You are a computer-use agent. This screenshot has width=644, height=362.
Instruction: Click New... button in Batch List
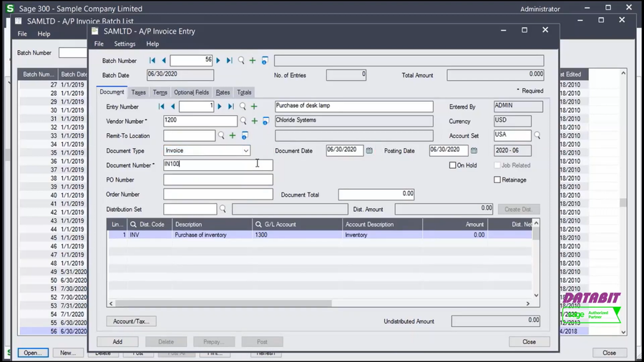click(x=68, y=353)
